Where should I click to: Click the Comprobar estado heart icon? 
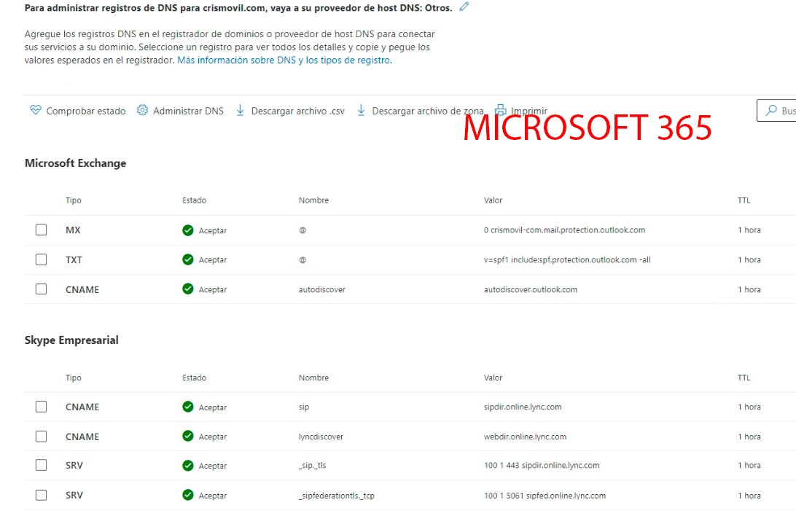35,111
